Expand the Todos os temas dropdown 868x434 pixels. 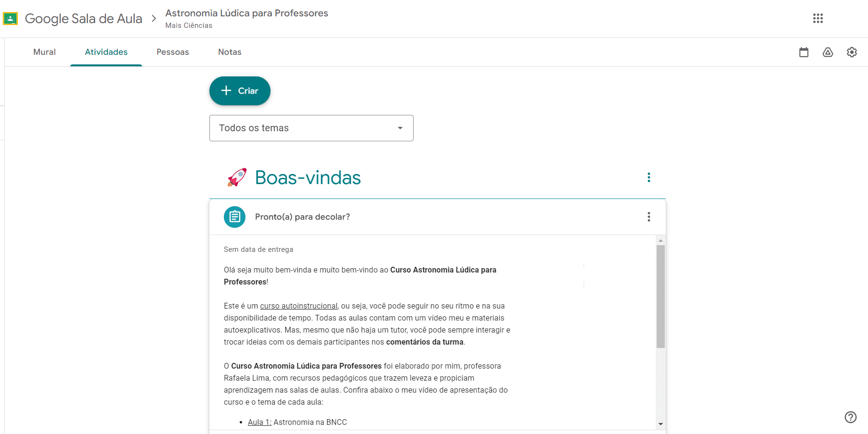pyautogui.click(x=311, y=128)
